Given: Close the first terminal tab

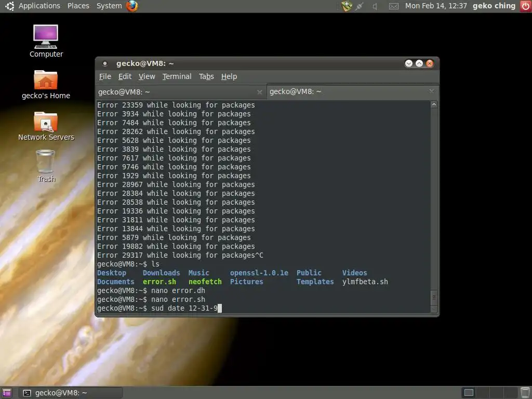Looking at the screenshot, I should click(260, 92).
